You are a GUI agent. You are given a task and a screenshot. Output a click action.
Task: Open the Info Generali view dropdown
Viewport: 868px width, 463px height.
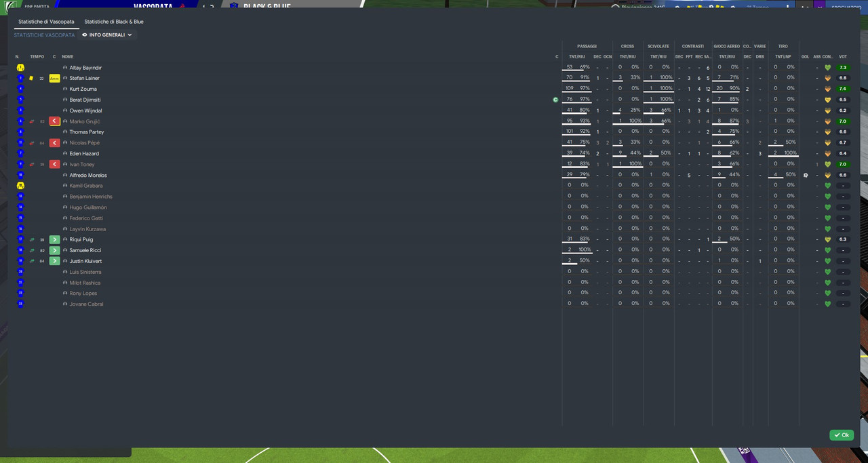(x=107, y=35)
